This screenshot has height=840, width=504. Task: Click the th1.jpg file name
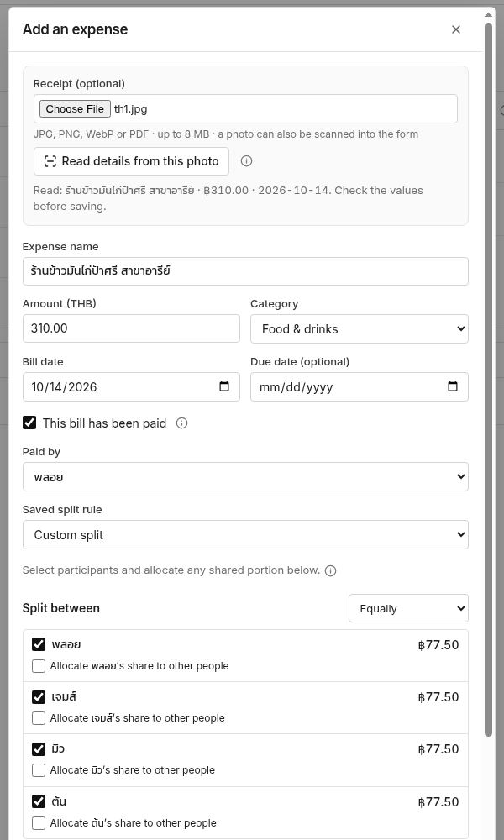click(x=131, y=108)
